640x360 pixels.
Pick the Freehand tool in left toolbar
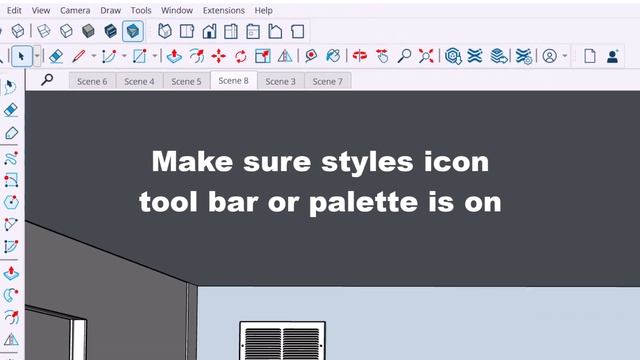click(x=11, y=158)
